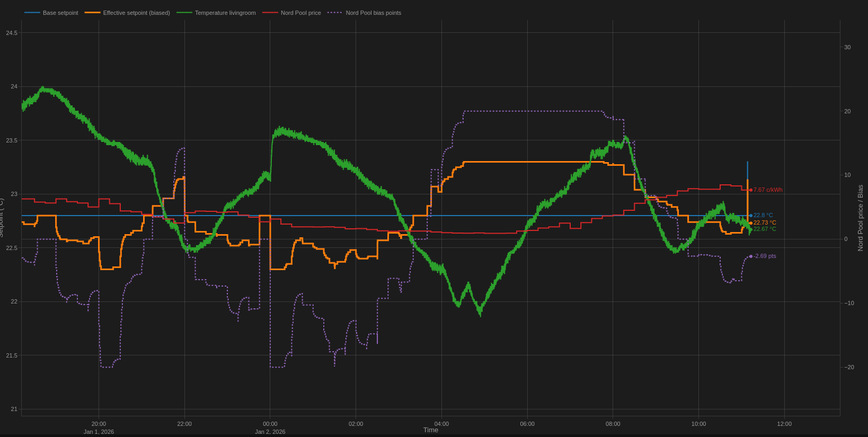
Task: Click the green Temperature livingroom legend line
Action: [184, 13]
